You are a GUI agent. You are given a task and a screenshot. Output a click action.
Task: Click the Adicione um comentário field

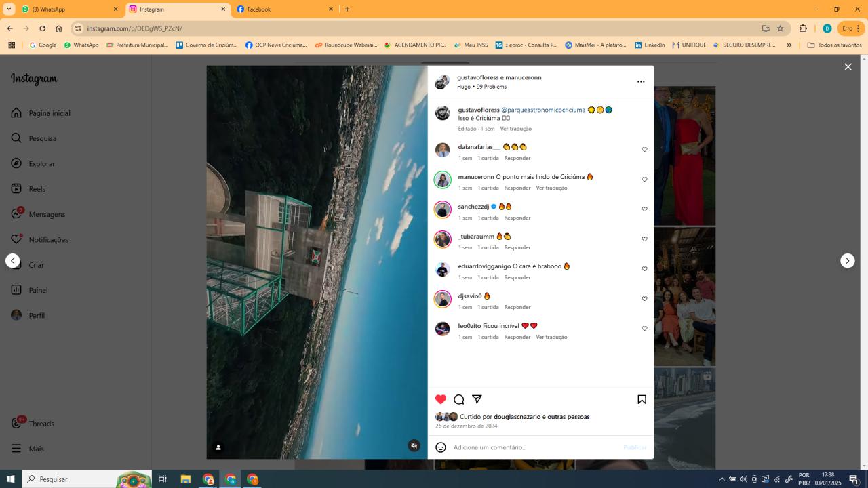[x=536, y=447]
